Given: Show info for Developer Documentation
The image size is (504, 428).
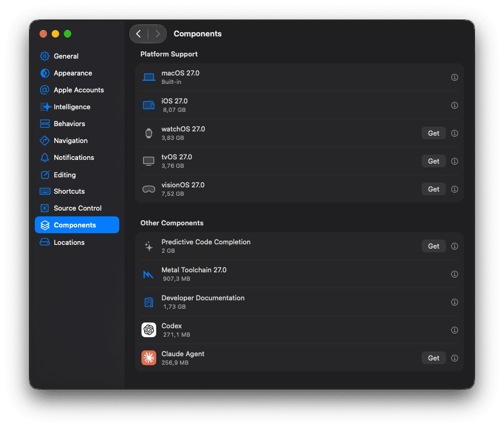Looking at the screenshot, I should click(x=454, y=302).
